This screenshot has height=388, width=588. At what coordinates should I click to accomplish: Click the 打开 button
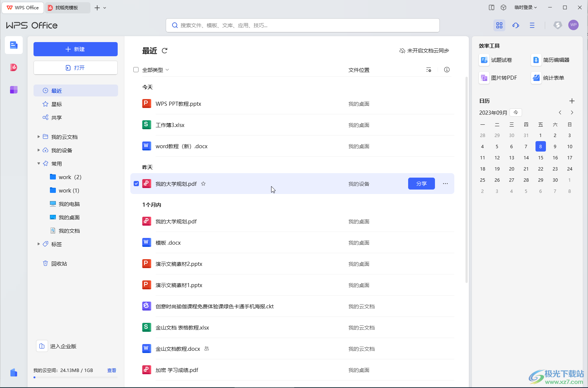76,68
